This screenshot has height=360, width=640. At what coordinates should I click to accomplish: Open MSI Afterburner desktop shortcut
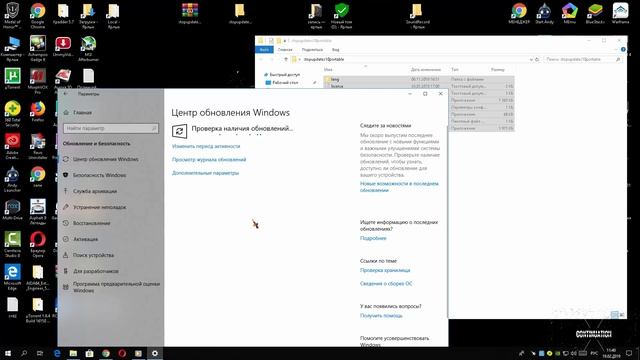point(88,49)
